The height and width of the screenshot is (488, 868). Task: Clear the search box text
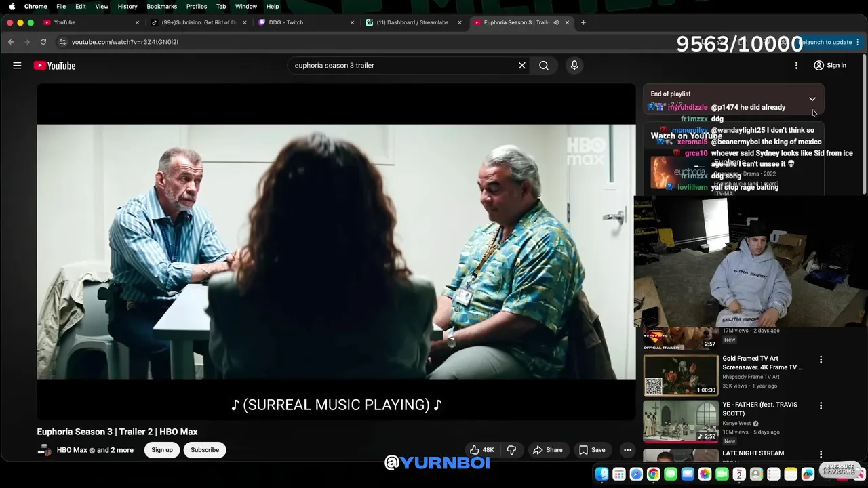tap(522, 66)
